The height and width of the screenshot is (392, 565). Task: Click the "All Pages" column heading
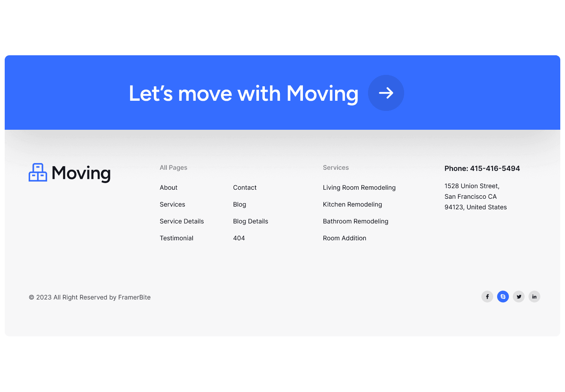point(173,168)
